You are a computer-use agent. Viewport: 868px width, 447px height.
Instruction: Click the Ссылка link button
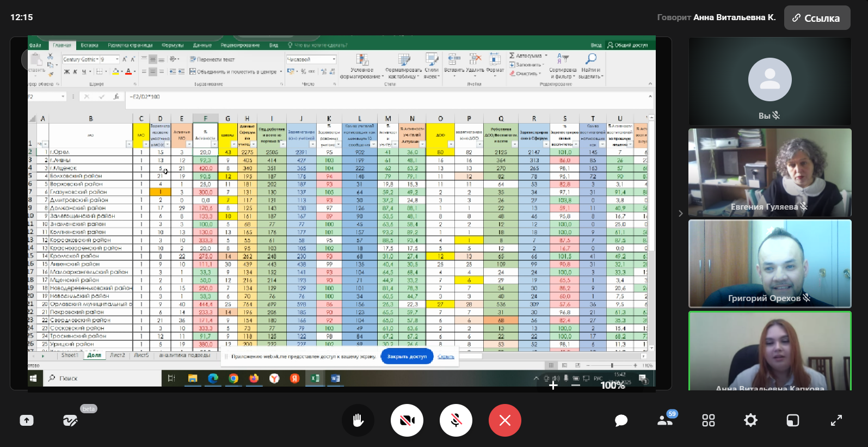817,18
